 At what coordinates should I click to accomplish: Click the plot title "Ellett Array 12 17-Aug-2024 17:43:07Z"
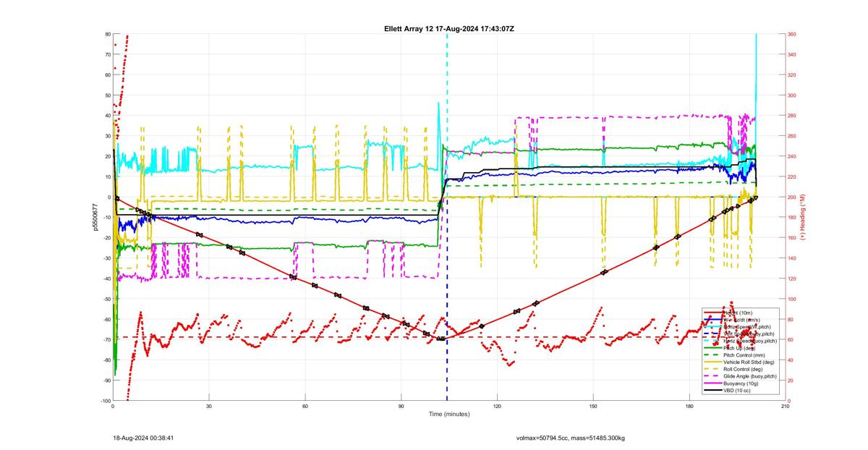449,28
